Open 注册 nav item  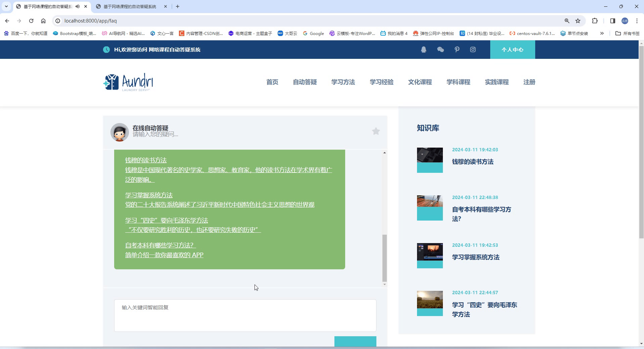point(529,82)
